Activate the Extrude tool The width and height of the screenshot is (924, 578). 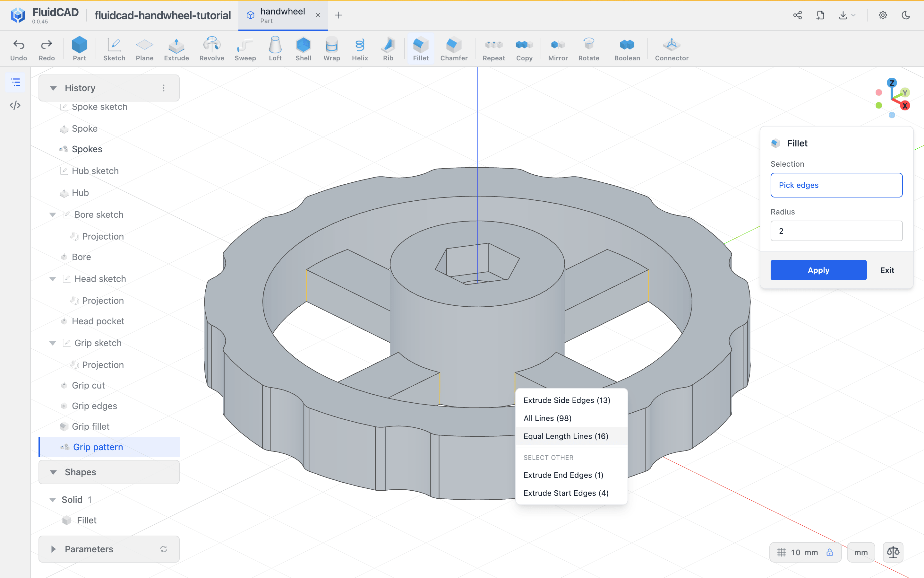(x=176, y=49)
